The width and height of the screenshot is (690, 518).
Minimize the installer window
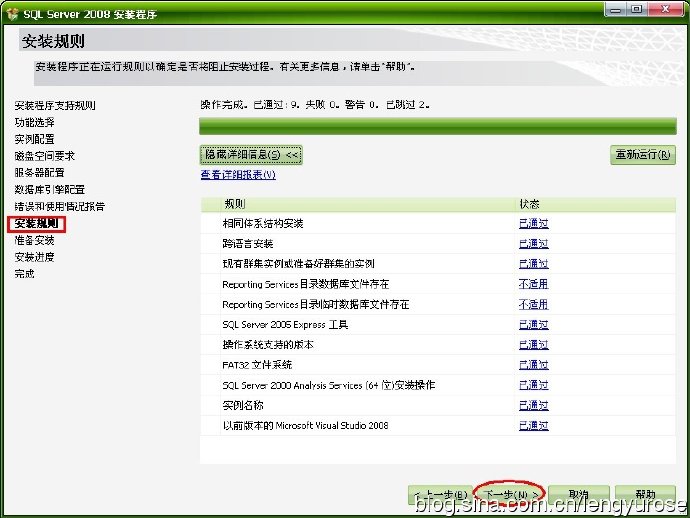pyautogui.click(x=616, y=9)
